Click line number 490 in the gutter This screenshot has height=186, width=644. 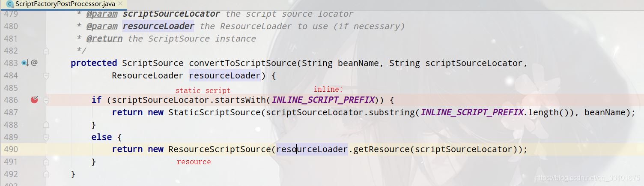[x=11, y=149]
